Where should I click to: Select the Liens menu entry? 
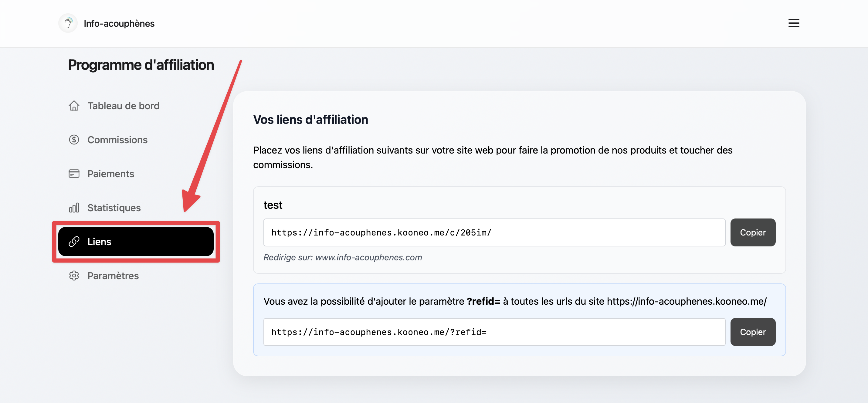pyautogui.click(x=136, y=242)
